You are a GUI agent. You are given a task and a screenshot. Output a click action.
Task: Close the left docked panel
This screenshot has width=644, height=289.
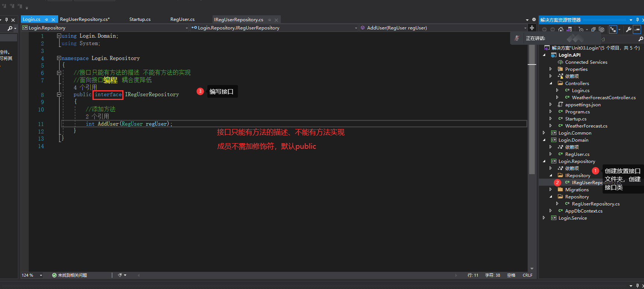click(x=13, y=20)
